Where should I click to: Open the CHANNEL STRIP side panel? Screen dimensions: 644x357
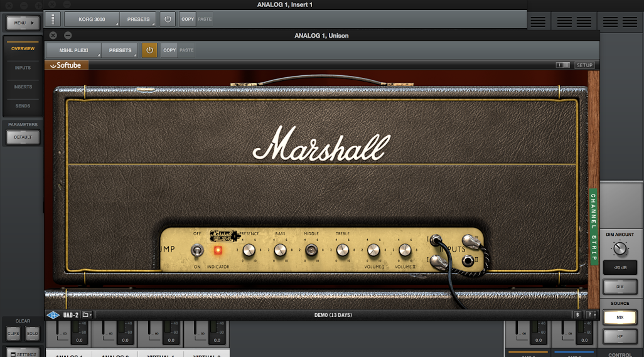(x=594, y=227)
